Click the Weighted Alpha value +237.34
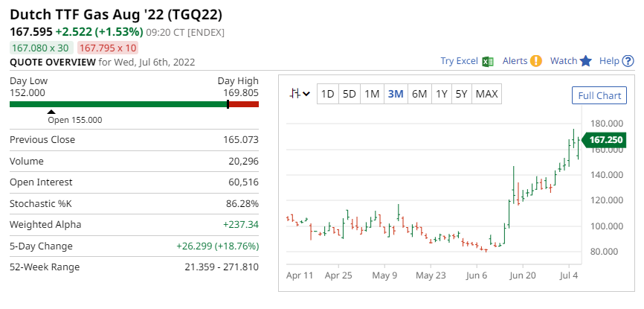The image size is (644, 309). click(x=241, y=225)
